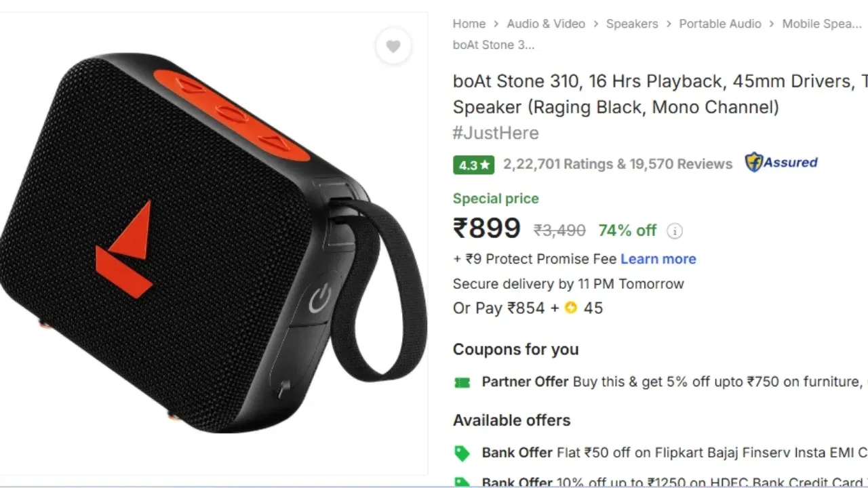
Task: Open the Home breadcrumb link
Action: click(x=469, y=24)
